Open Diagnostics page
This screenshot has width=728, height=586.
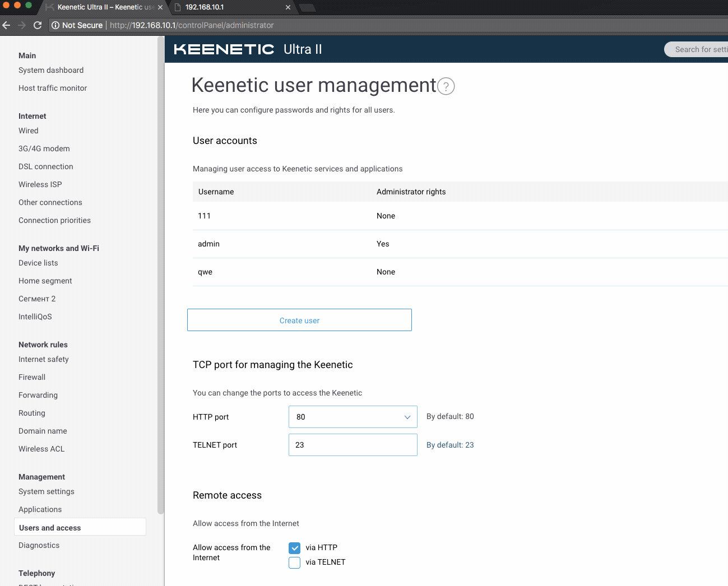click(x=39, y=545)
